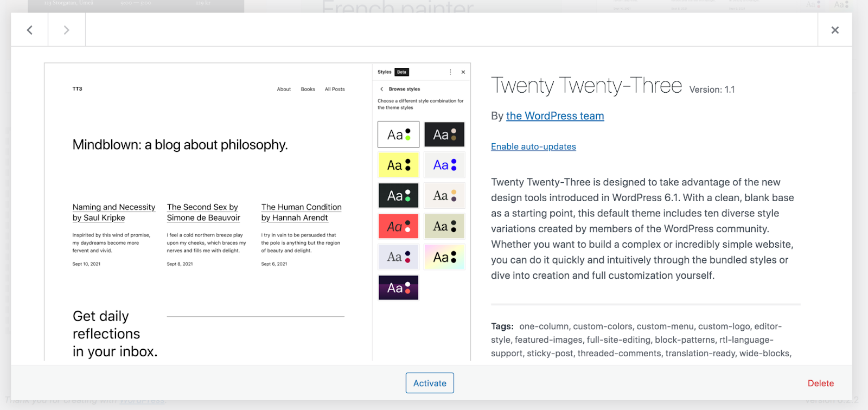Close the Styles panel in the preview
The height and width of the screenshot is (410, 868).
pos(463,72)
